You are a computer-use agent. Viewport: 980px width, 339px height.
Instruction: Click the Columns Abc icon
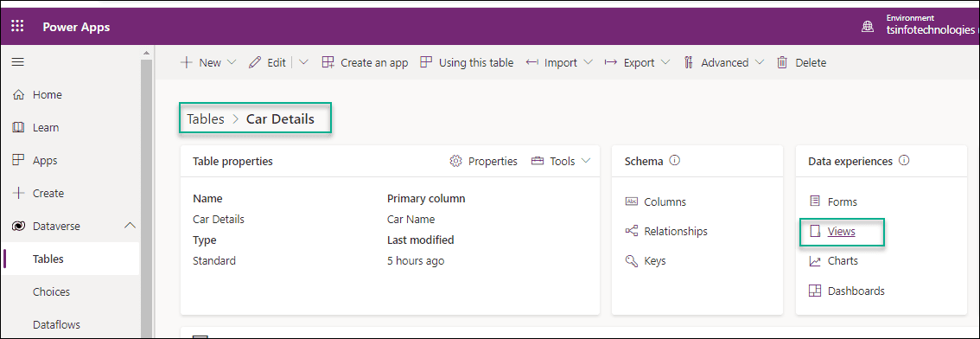pos(631,201)
